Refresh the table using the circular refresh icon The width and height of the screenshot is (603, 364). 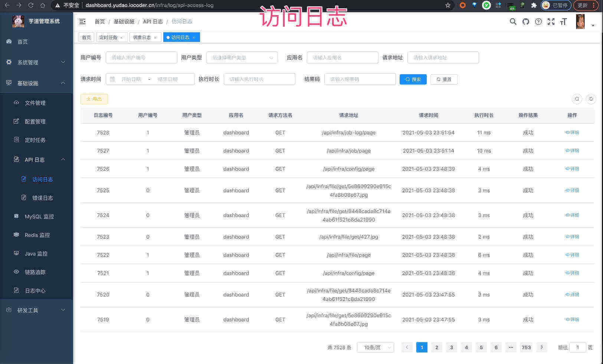click(591, 99)
